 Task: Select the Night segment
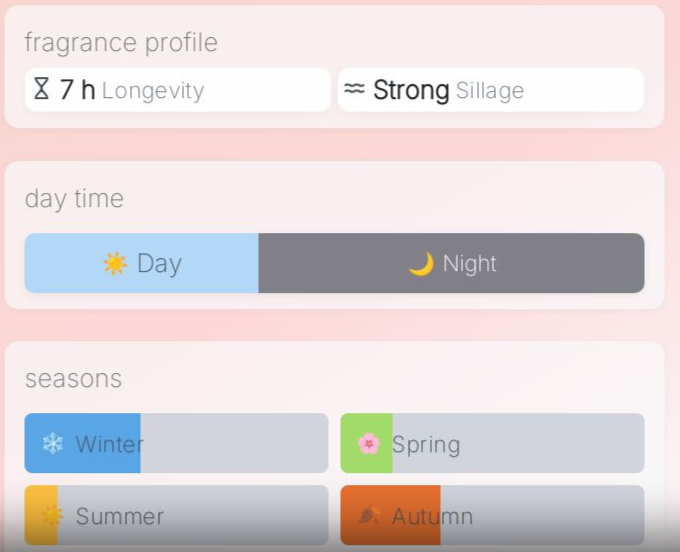point(451,263)
